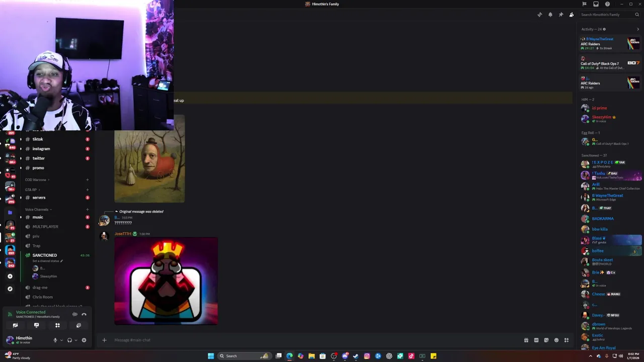Open the server folder icon in server list

click(10, 212)
